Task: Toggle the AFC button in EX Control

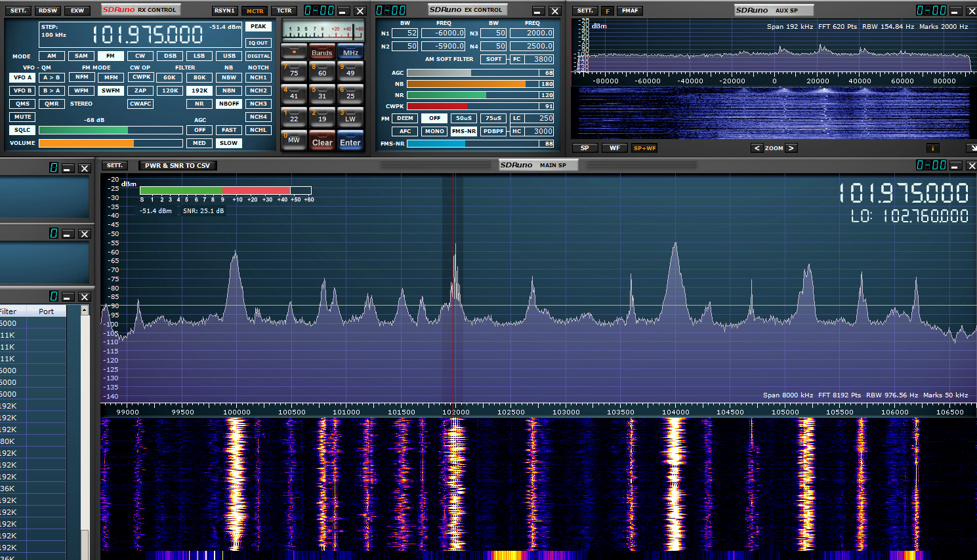Action: 405,131
